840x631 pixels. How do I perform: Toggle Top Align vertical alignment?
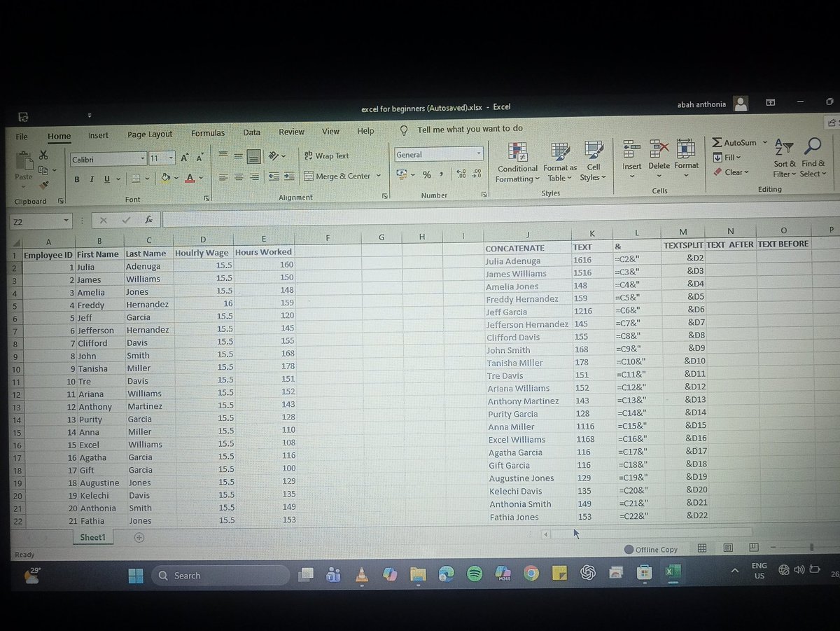click(223, 155)
